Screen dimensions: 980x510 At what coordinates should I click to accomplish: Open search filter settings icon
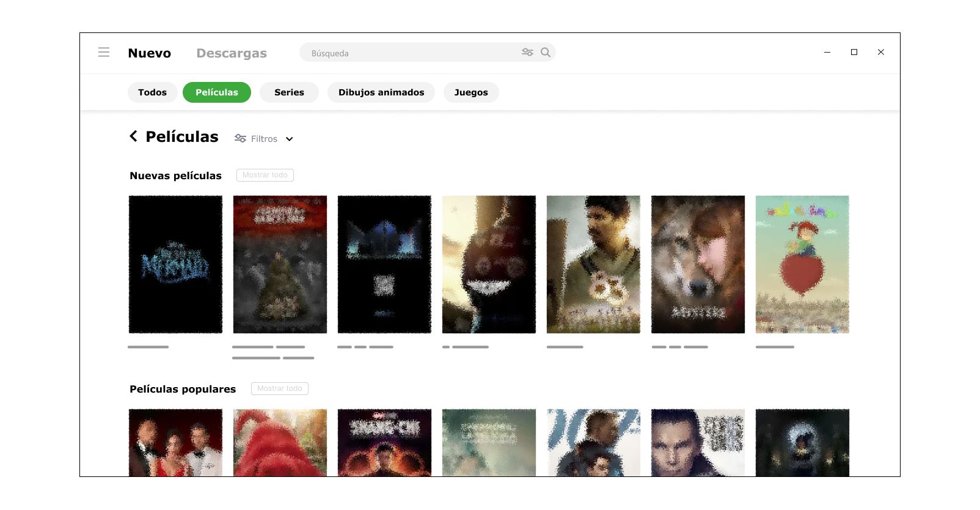coord(527,53)
